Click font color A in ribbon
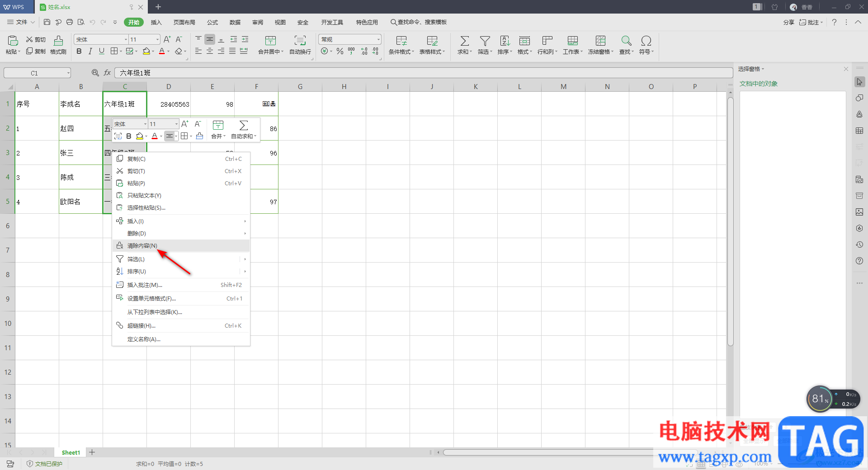Screen dimensions: 868x470 point(162,52)
